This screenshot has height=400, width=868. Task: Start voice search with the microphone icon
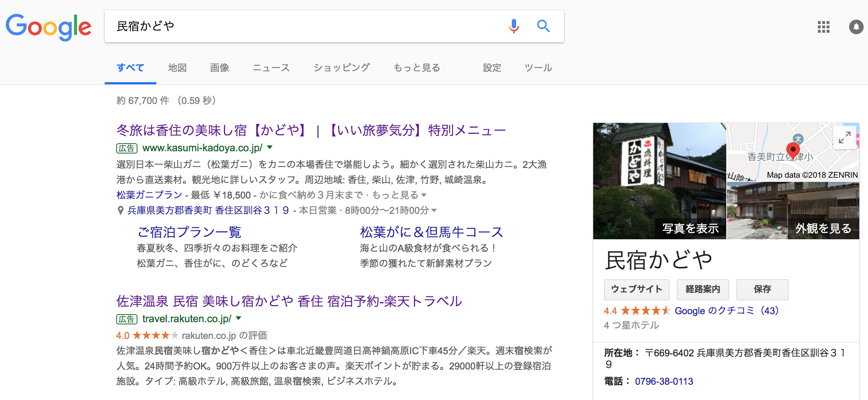[x=514, y=26]
